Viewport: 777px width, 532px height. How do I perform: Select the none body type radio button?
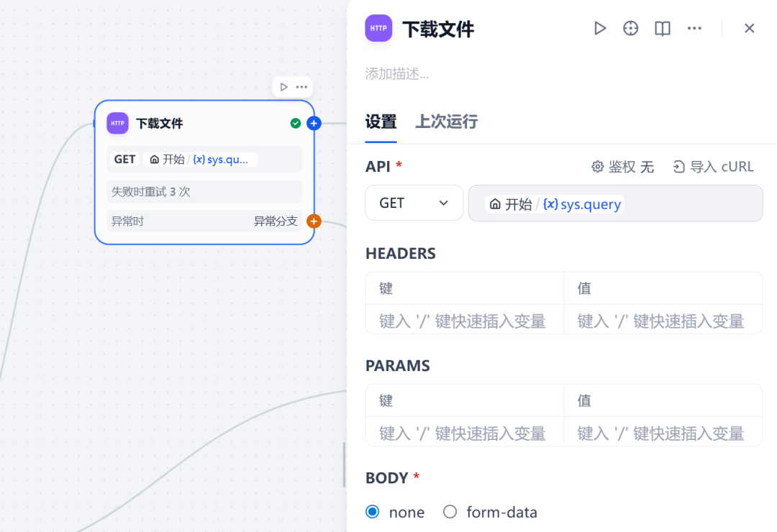coord(372,511)
